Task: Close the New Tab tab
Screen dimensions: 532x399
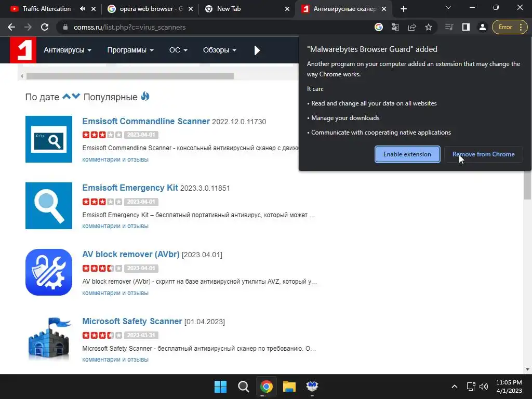Action: [287, 9]
